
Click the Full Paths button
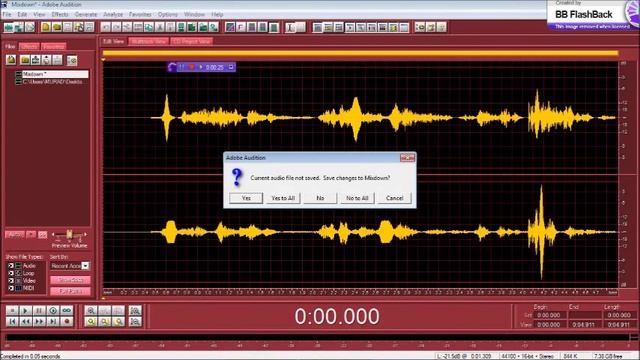(70, 291)
